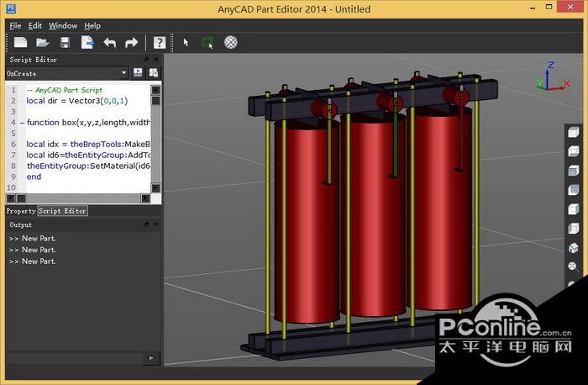The width and height of the screenshot is (588, 385).
Task: Click script editor vertical scroll up arrow
Action: tap(155, 90)
